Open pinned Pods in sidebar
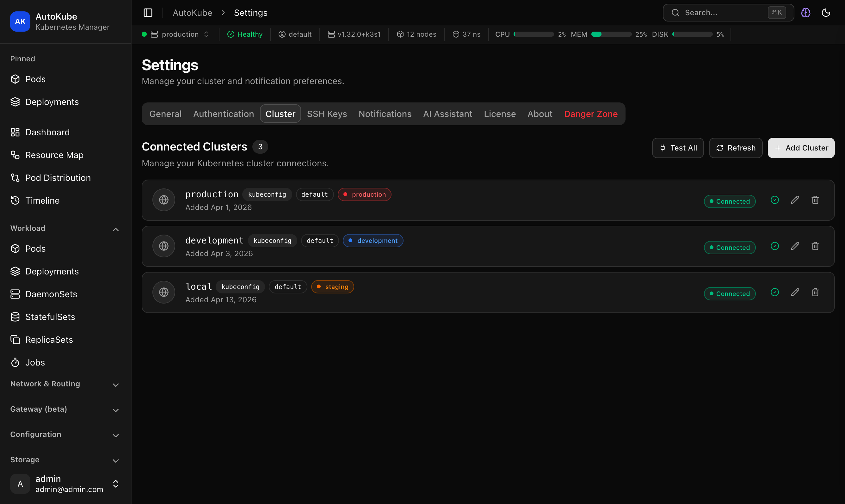Image resolution: width=845 pixels, height=504 pixels. coord(65,79)
